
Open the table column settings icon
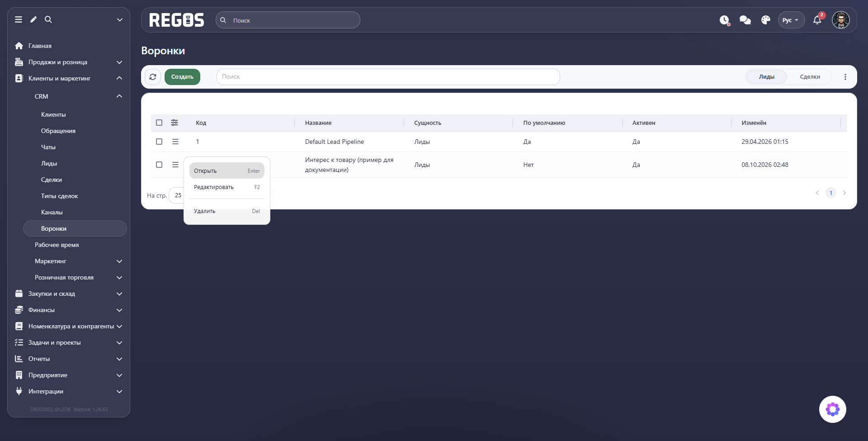tap(175, 123)
